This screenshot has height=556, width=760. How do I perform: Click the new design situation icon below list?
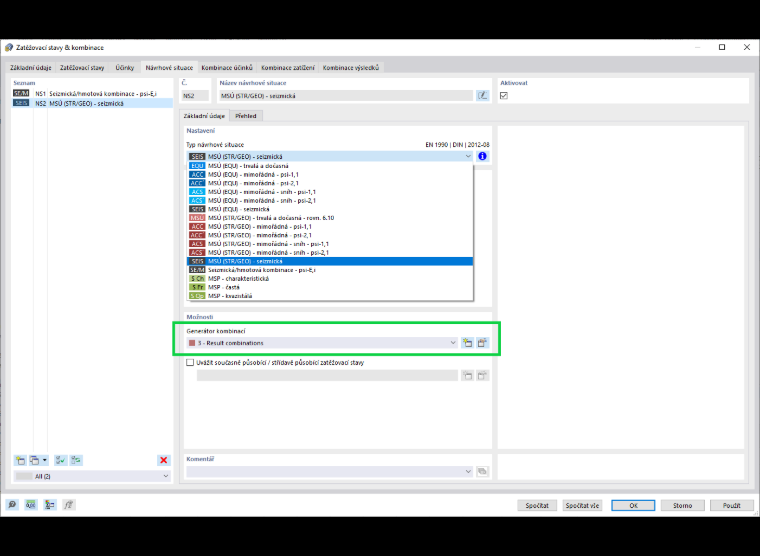click(x=20, y=460)
